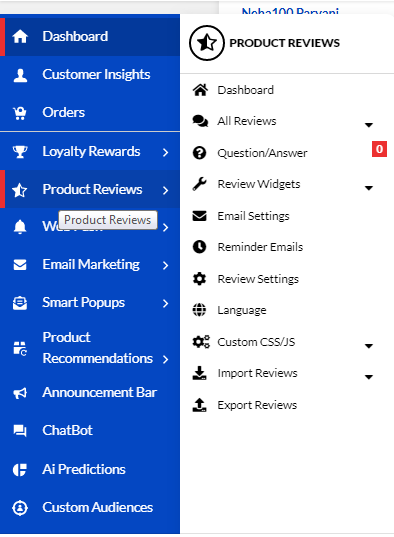Image resolution: width=394 pixels, height=537 pixels.
Task: Expand the Custom CSS/JS dropdown arrow
Action: (369, 346)
